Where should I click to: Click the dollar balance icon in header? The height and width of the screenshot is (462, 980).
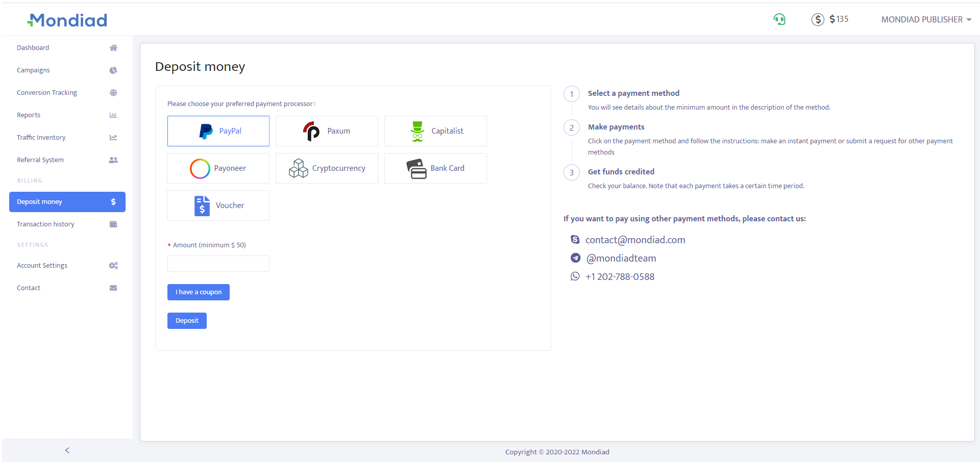(818, 19)
